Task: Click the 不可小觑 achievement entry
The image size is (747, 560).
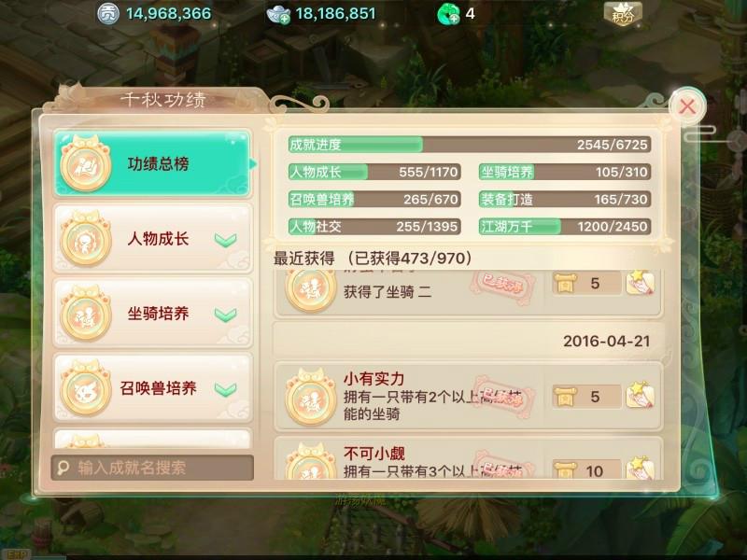Action: coord(469,459)
